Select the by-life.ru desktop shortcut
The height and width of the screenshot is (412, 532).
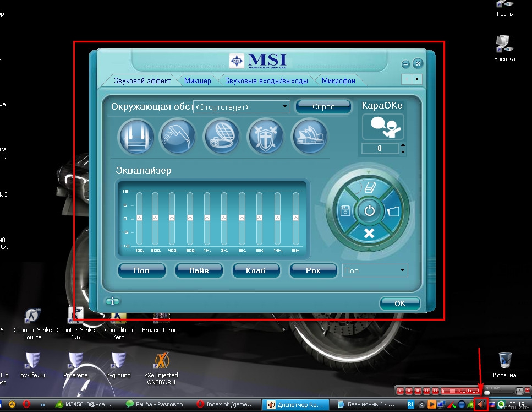click(x=32, y=366)
